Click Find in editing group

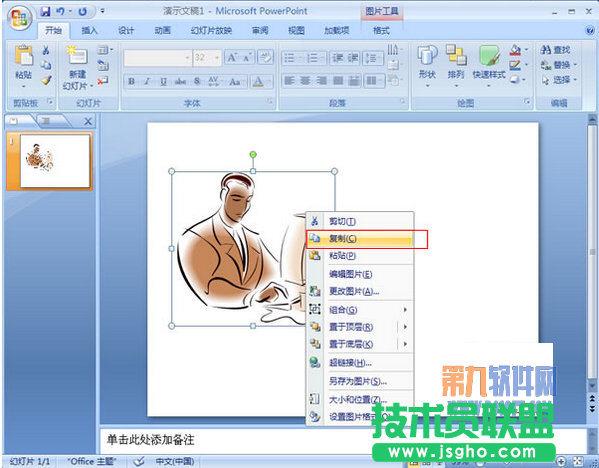(x=555, y=50)
